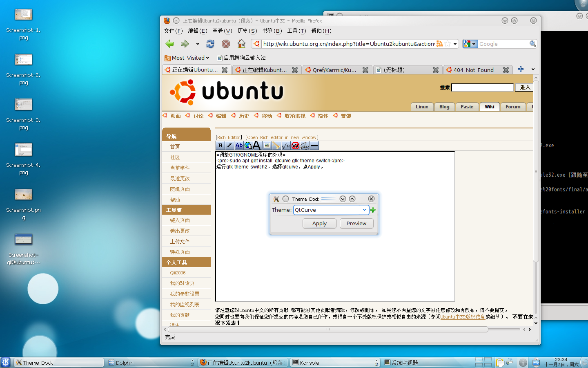Apply italic text in wiki editor toolbar
Screen dimensions: 588x368
point(229,146)
